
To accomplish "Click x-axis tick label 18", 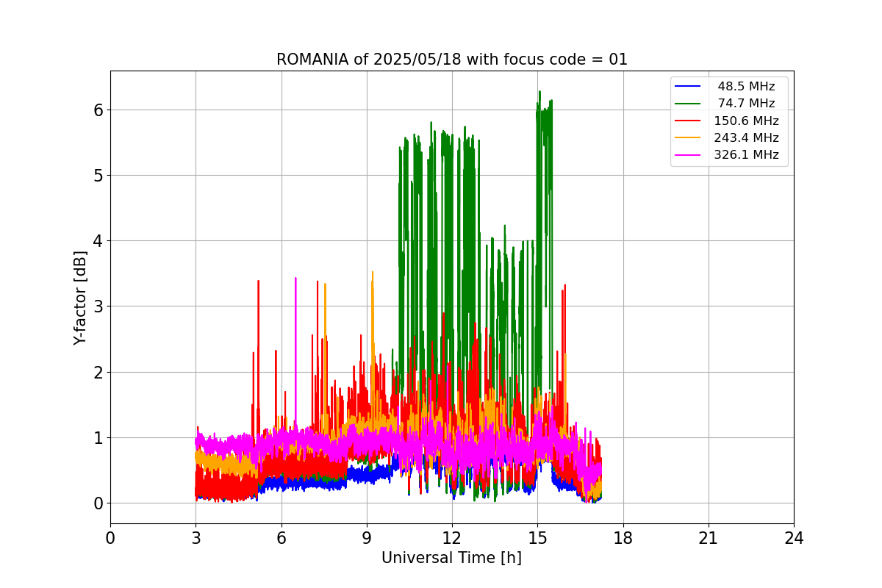I will 623,538.
